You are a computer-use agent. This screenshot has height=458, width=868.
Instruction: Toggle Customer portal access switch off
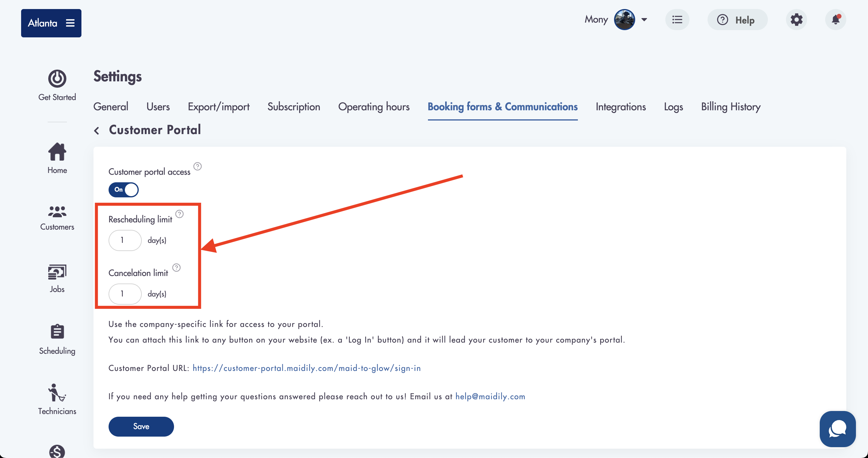[123, 190]
